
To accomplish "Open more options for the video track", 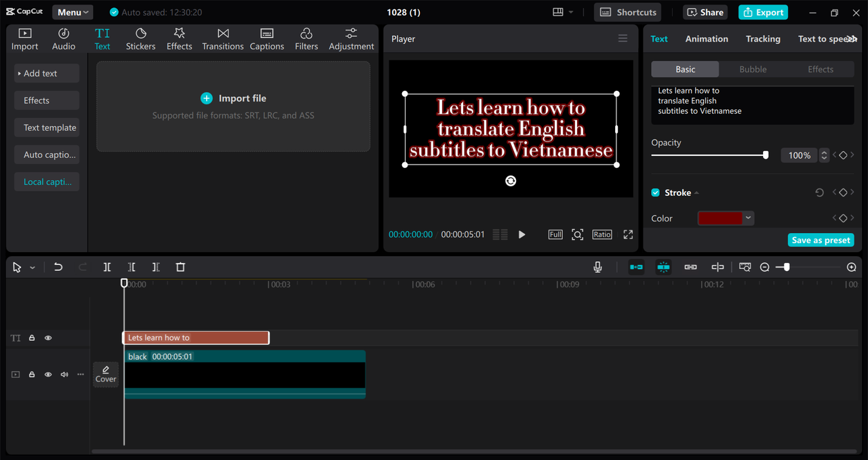I will (x=81, y=374).
